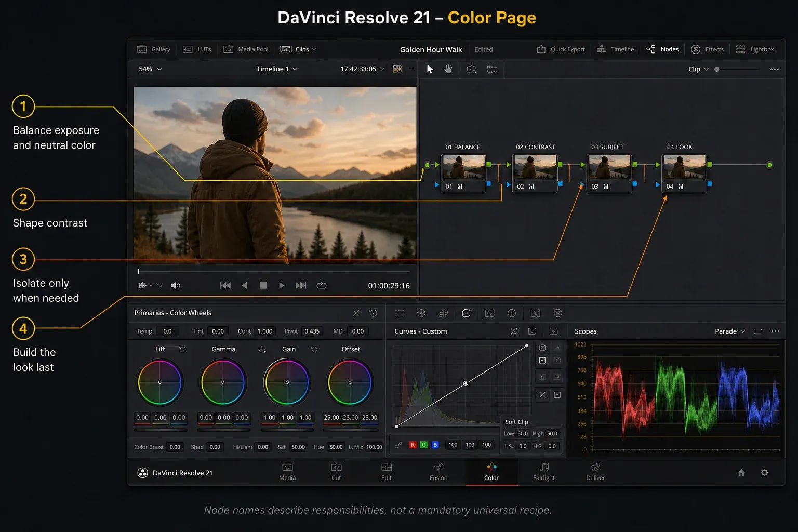Open the LUTs browser
The width and height of the screenshot is (798, 532).
coord(197,49)
